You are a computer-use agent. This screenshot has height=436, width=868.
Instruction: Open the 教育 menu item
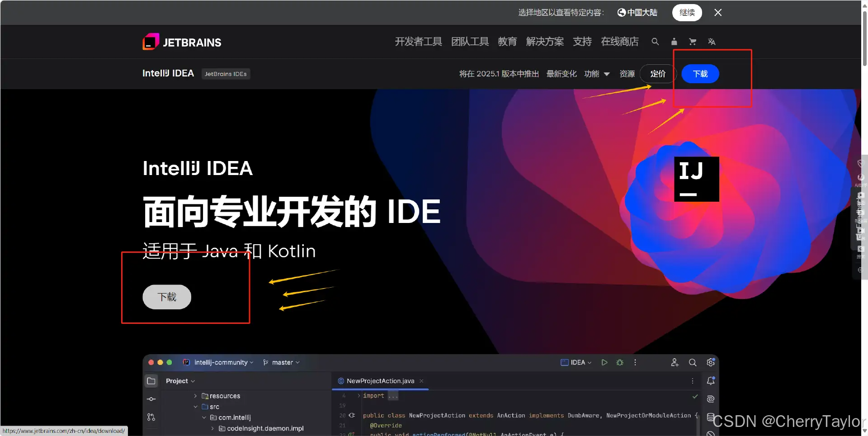click(x=507, y=42)
